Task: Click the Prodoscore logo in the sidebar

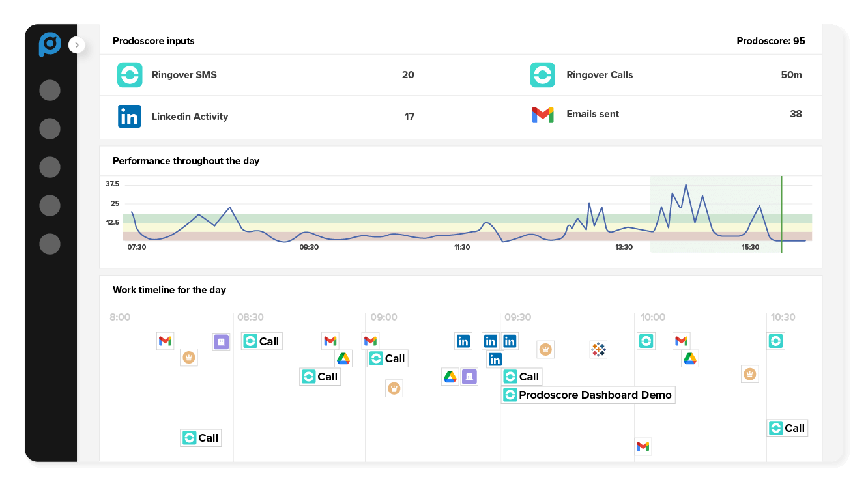Action: [x=50, y=45]
